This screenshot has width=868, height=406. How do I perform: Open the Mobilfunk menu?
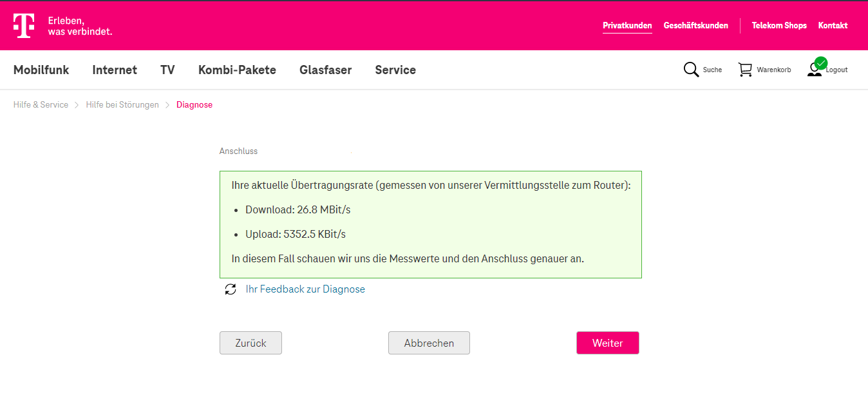point(41,70)
